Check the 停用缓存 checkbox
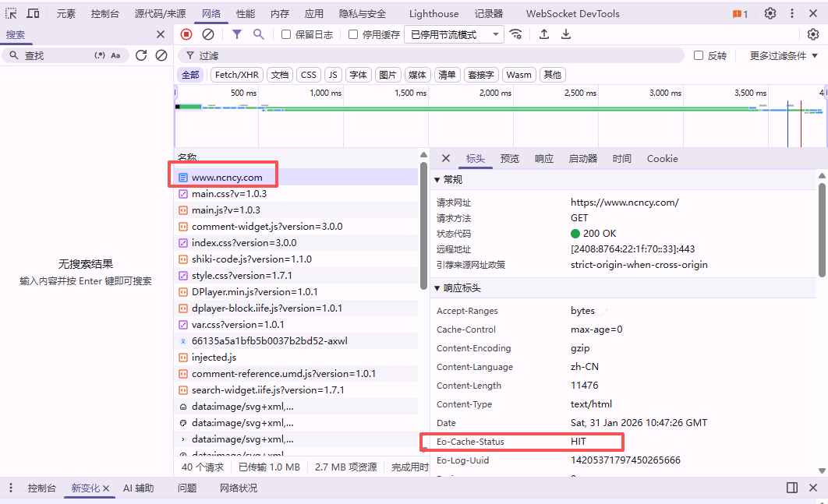 [353, 34]
